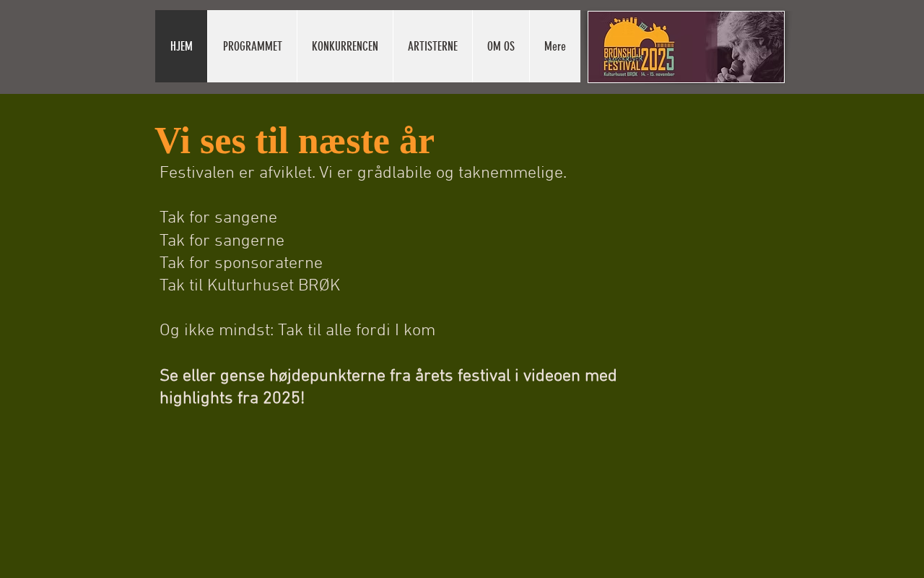
Task: Go to the PROGRAMMET page
Action: point(252,46)
